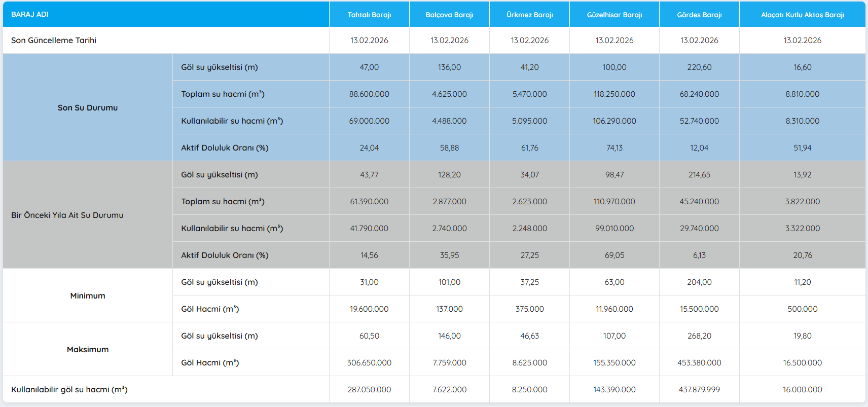Click Ürkmez's minimum lake volume 375.000
This screenshot has height=407, width=868.
coord(529,309)
